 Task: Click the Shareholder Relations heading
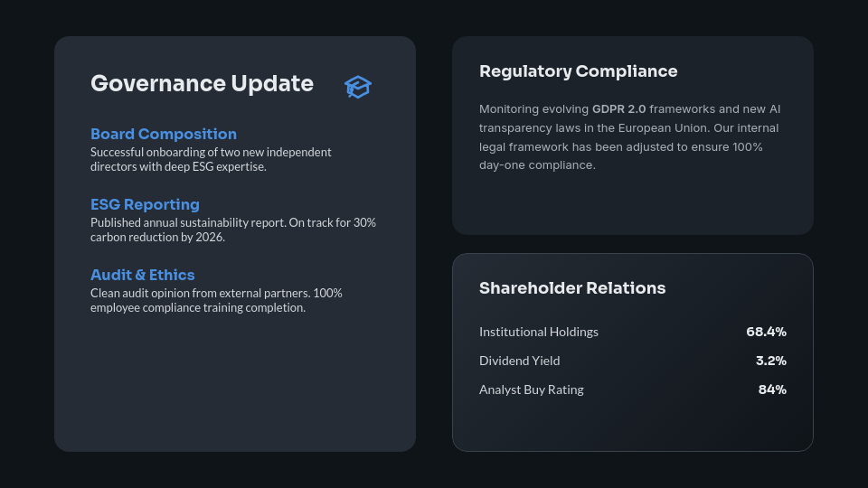point(572,288)
